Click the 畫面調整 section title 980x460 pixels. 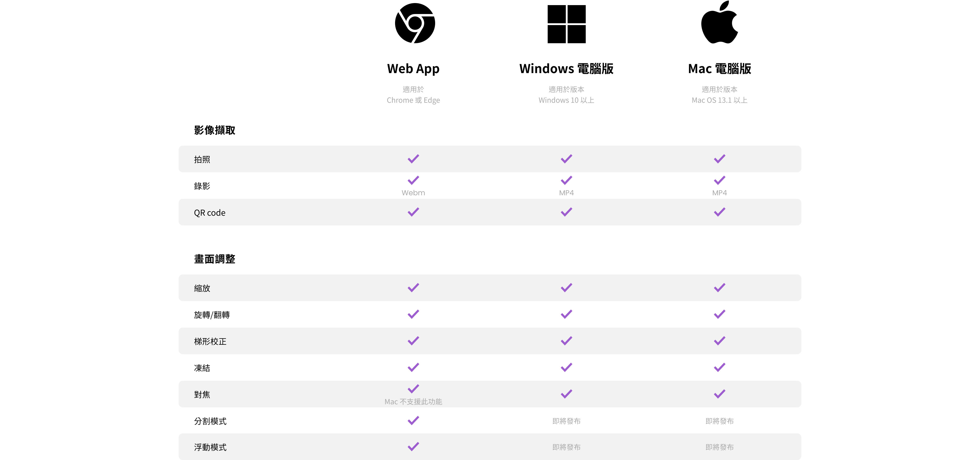tap(215, 259)
